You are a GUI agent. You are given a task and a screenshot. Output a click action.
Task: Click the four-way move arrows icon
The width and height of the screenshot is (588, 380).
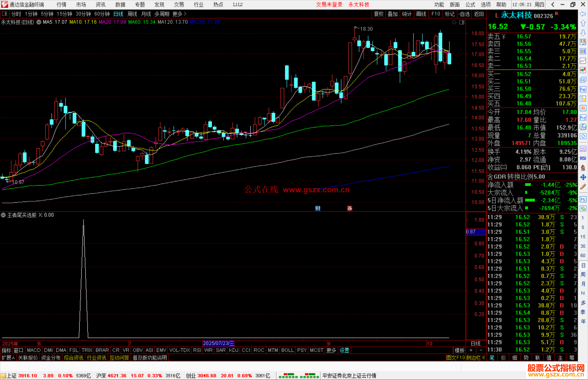(583, 177)
